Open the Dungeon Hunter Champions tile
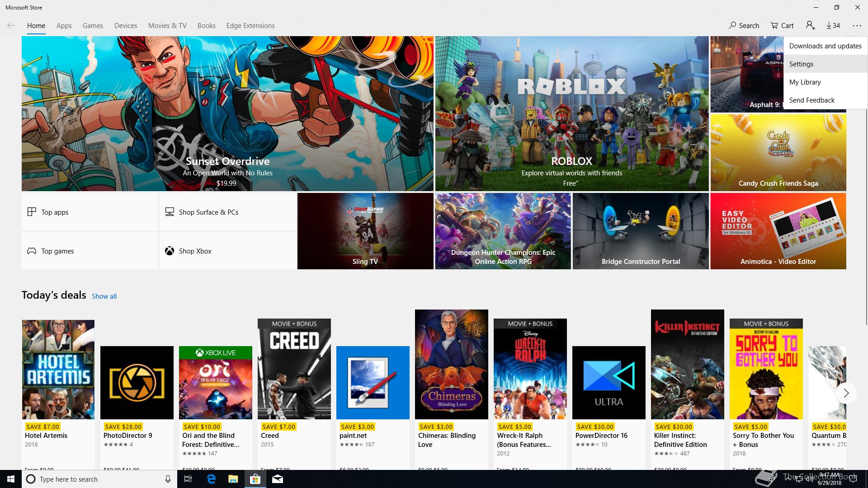868x488 pixels. click(503, 231)
